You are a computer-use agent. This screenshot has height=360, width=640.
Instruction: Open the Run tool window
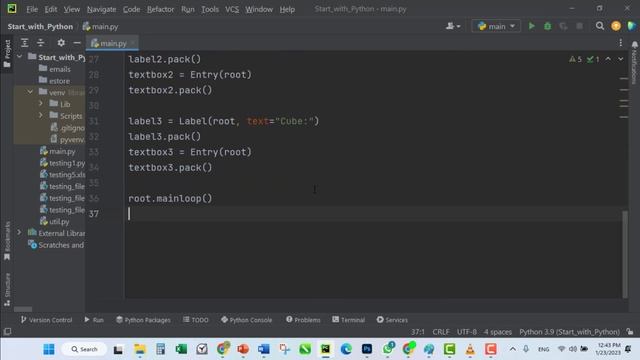[x=94, y=320]
